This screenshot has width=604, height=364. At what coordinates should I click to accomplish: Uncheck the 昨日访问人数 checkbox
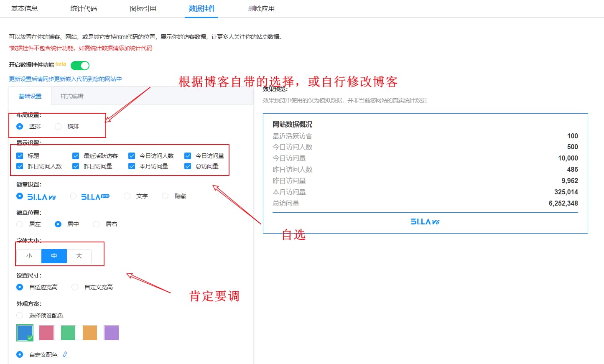pyautogui.click(x=20, y=166)
